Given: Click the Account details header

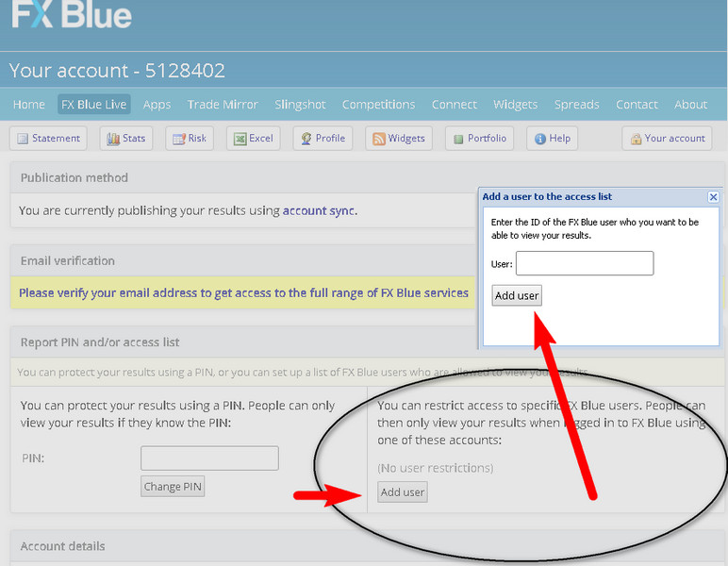Looking at the screenshot, I should [x=62, y=546].
